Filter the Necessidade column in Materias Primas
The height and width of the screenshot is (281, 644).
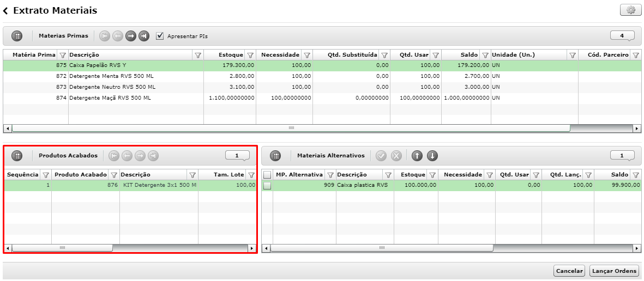[306, 55]
